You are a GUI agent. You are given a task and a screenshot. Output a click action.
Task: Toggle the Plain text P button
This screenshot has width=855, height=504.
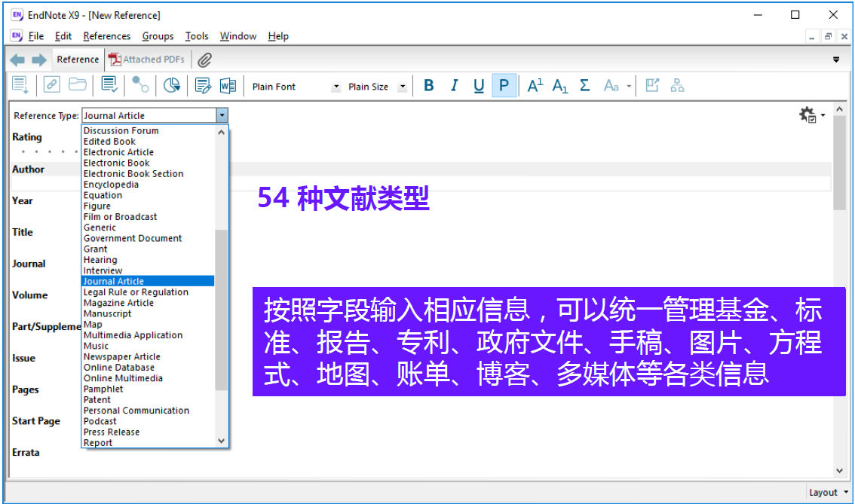click(x=504, y=86)
